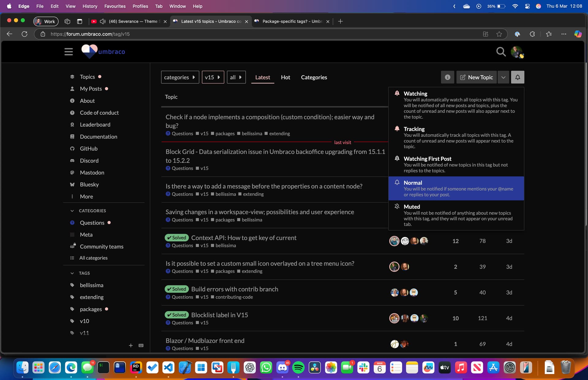This screenshot has height=380, width=588.
Task: Click the New Topic button
Action: (477, 77)
